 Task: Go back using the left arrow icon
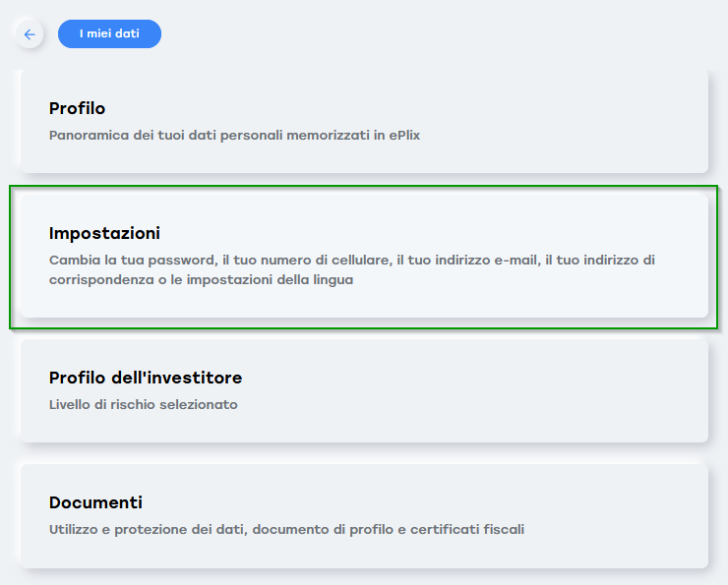(30, 33)
